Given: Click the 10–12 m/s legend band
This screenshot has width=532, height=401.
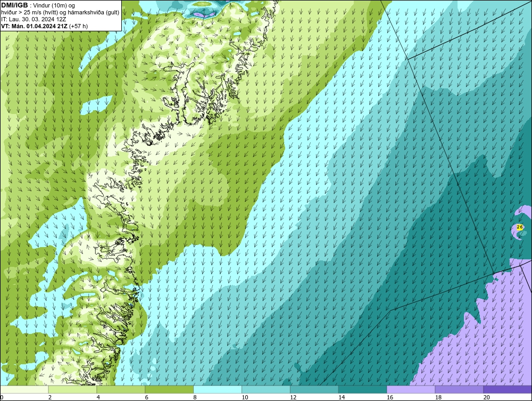Looking at the screenshot, I should coord(266,389).
